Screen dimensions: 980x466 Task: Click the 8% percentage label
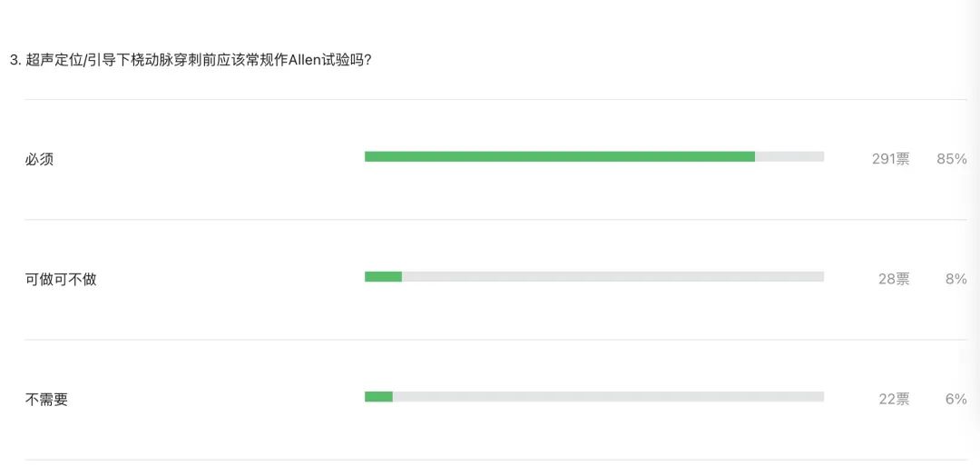[955, 279]
